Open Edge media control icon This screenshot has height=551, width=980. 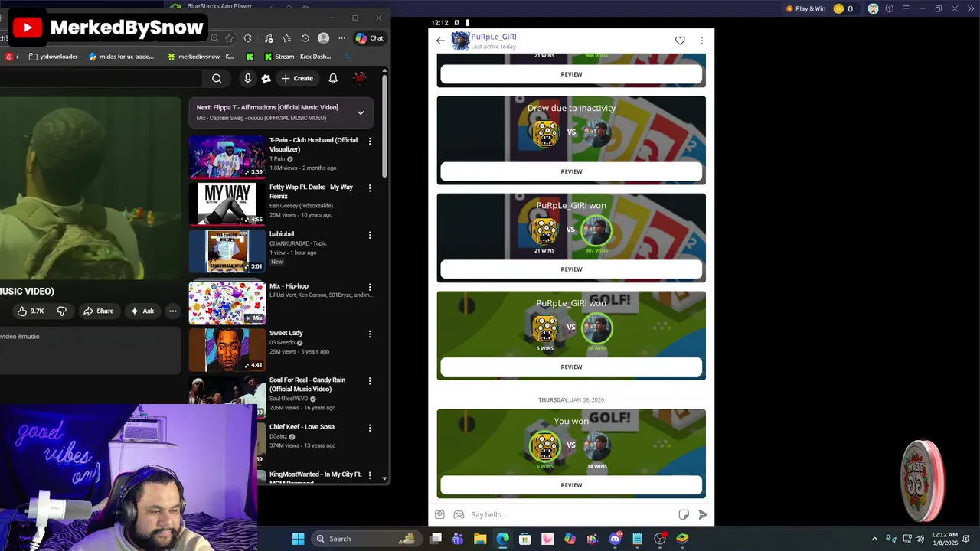click(x=268, y=38)
